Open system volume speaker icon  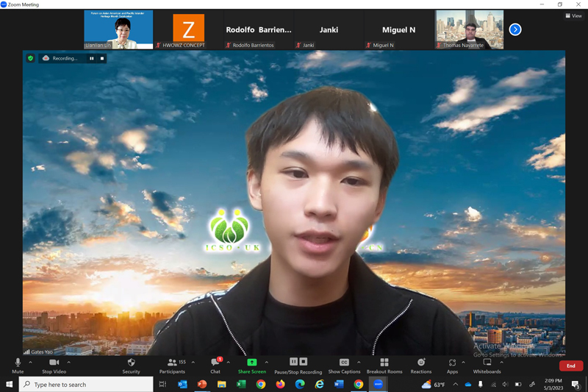[x=506, y=384]
